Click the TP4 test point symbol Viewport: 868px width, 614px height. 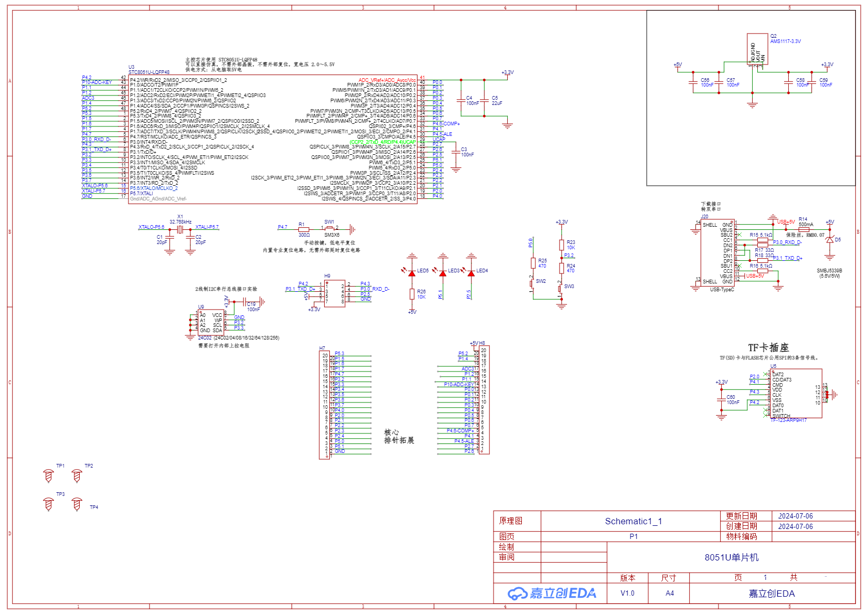77,504
